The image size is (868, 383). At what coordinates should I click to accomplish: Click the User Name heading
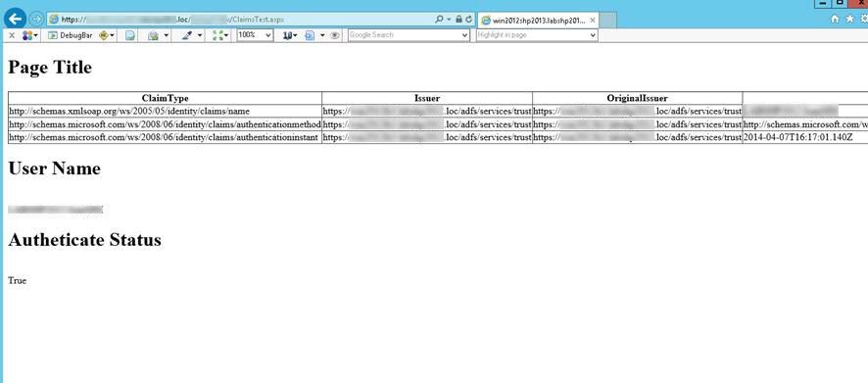[x=54, y=168]
